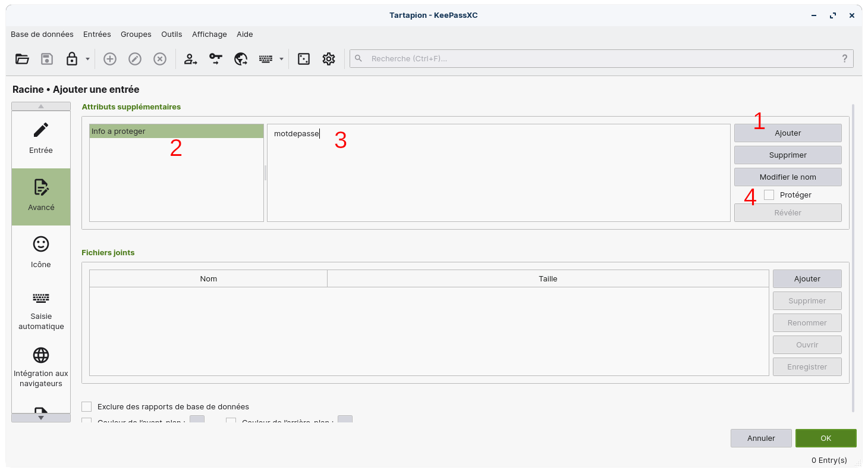Image resolution: width=868 pixels, height=473 pixels.
Task: Enable the Protéger checkbox
Action: click(769, 195)
